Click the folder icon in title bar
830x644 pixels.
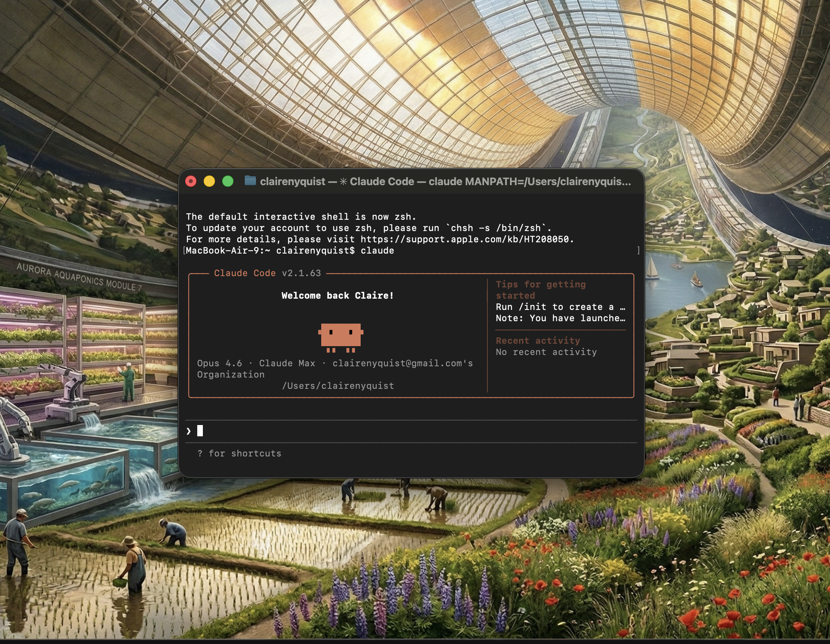pos(250,181)
